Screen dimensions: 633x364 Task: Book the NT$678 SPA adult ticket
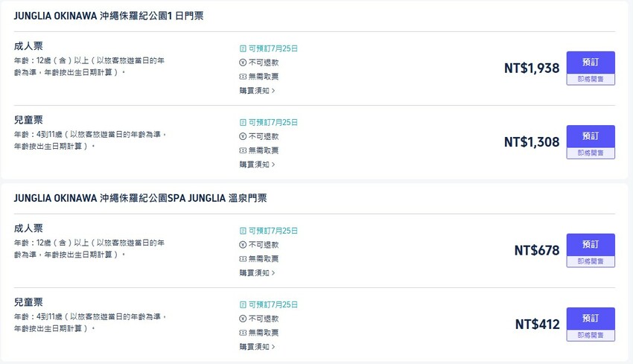point(590,245)
